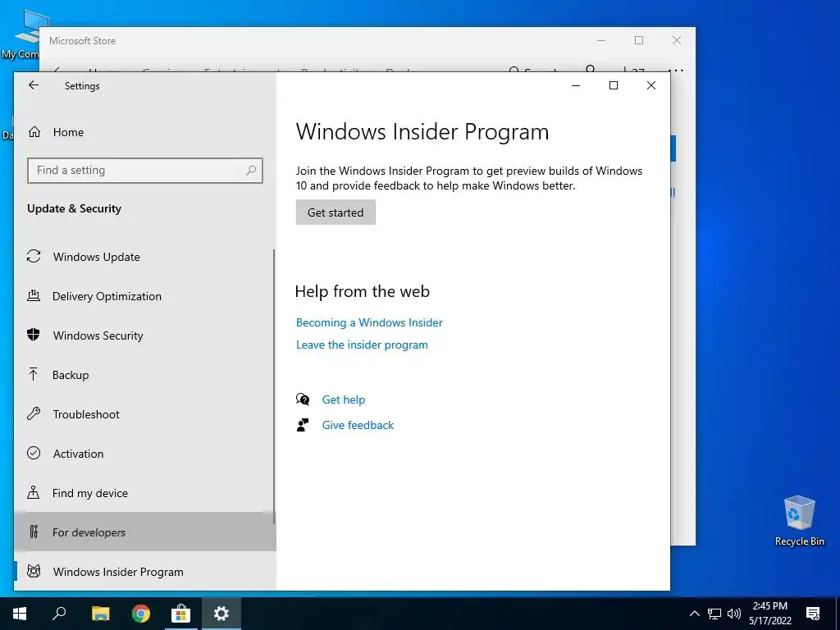This screenshot has height=630, width=840.
Task: Open Backup settings
Action: pyautogui.click(x=144, y=375)
